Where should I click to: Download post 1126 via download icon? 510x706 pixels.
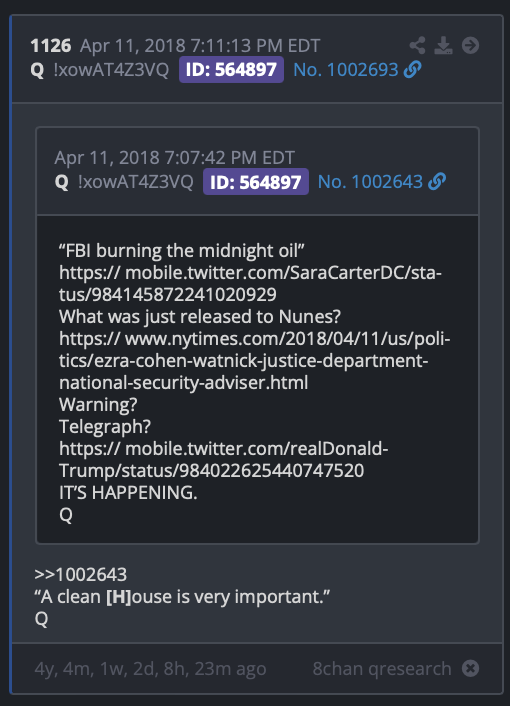pos(443,45)
